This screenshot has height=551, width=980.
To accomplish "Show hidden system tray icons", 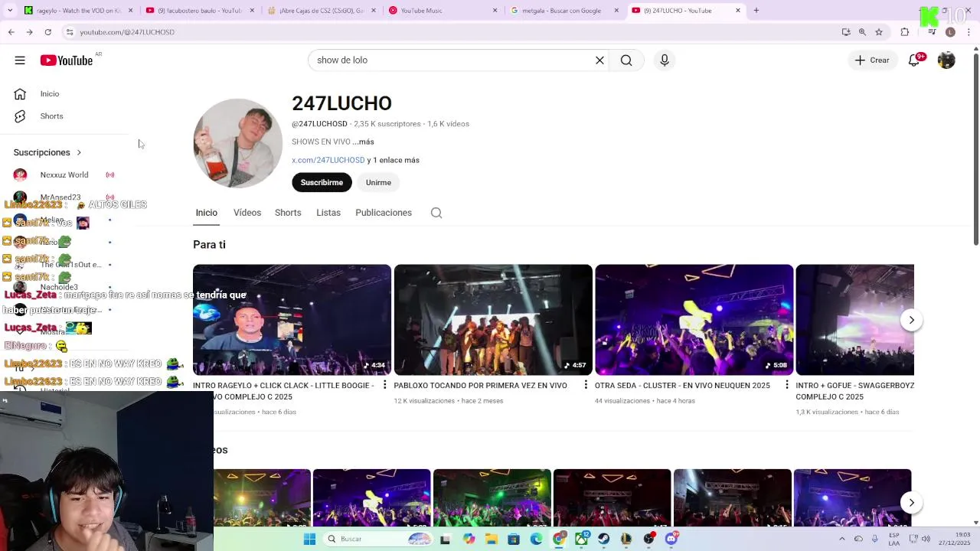I will click(x=842, y=539).
